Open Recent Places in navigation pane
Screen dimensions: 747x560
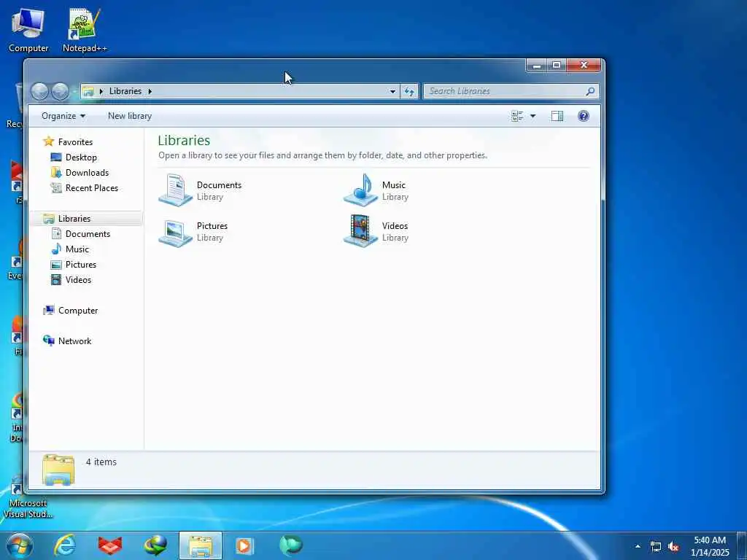point(85,188)
